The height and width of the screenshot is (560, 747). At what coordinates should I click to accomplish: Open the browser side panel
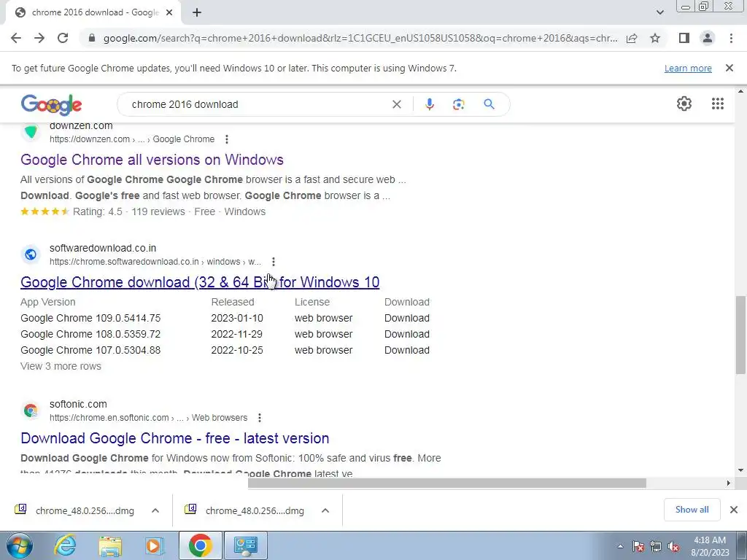684,38
